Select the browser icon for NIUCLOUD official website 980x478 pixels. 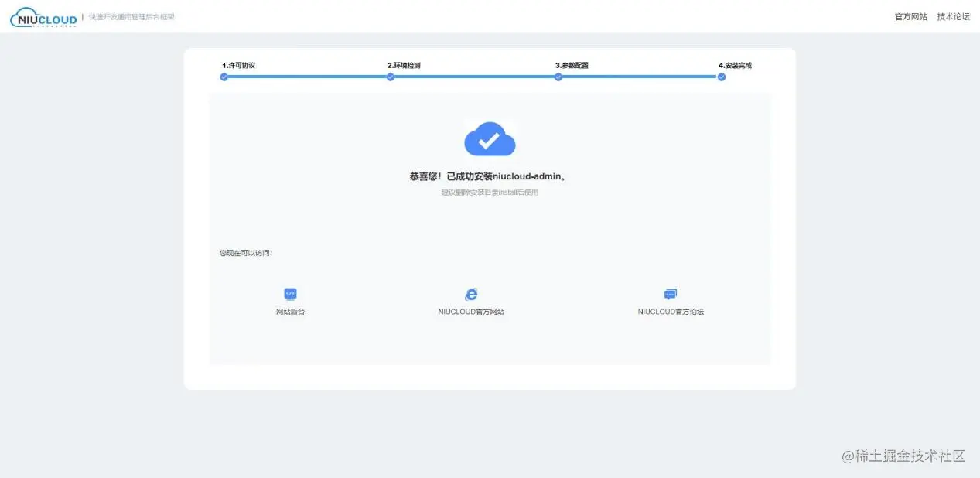click(x=470, y=294)
